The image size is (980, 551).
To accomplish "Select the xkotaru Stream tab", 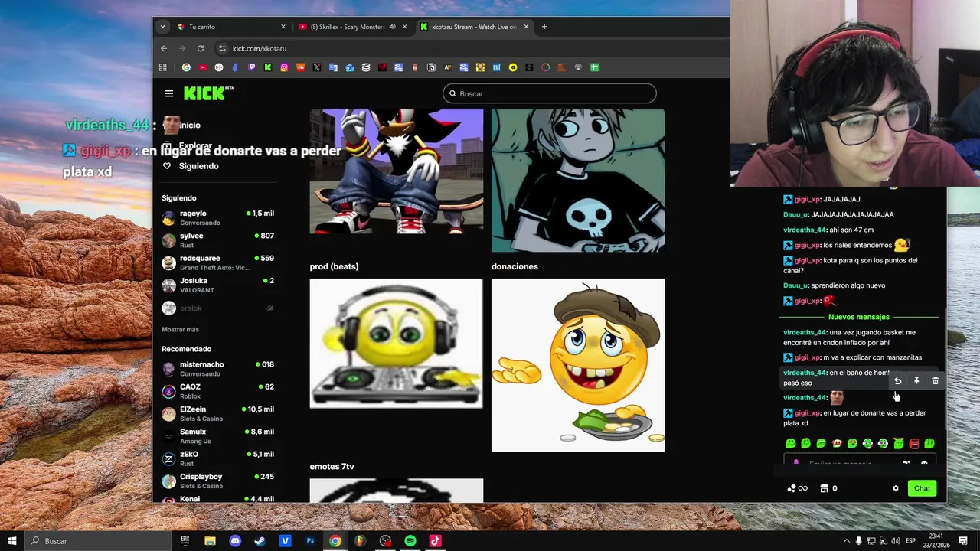I will [x=475, y=27].
